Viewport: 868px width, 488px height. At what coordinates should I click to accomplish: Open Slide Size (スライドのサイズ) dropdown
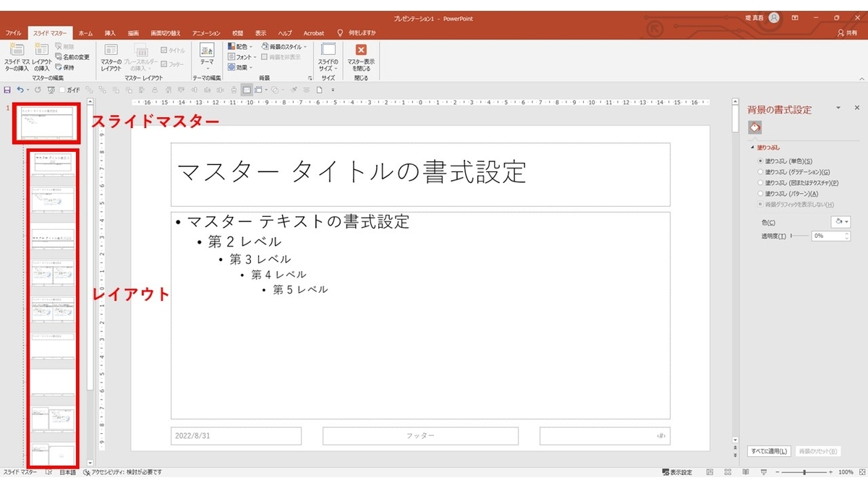coord(328,57)
